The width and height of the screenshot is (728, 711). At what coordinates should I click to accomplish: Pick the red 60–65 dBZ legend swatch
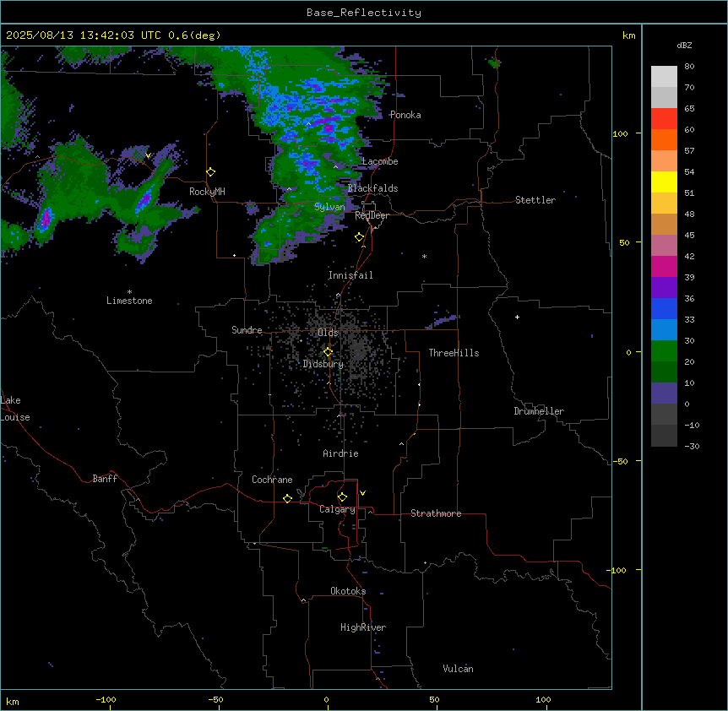664,119
